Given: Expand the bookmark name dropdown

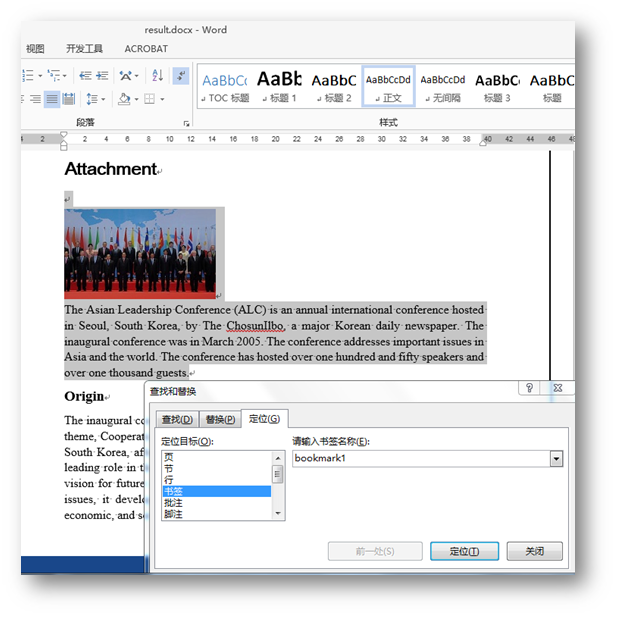Looking at the screenshot, I should click(x=556, y=459).
